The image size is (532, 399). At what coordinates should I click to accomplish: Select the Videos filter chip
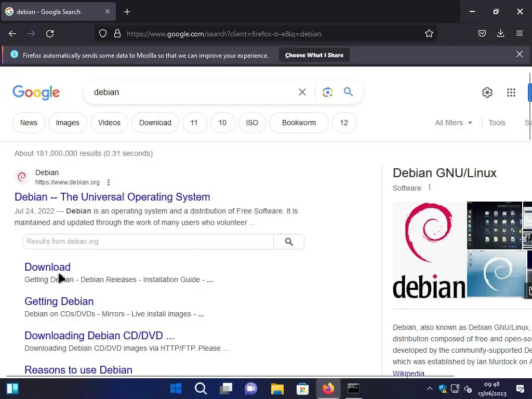pos(109,123)
